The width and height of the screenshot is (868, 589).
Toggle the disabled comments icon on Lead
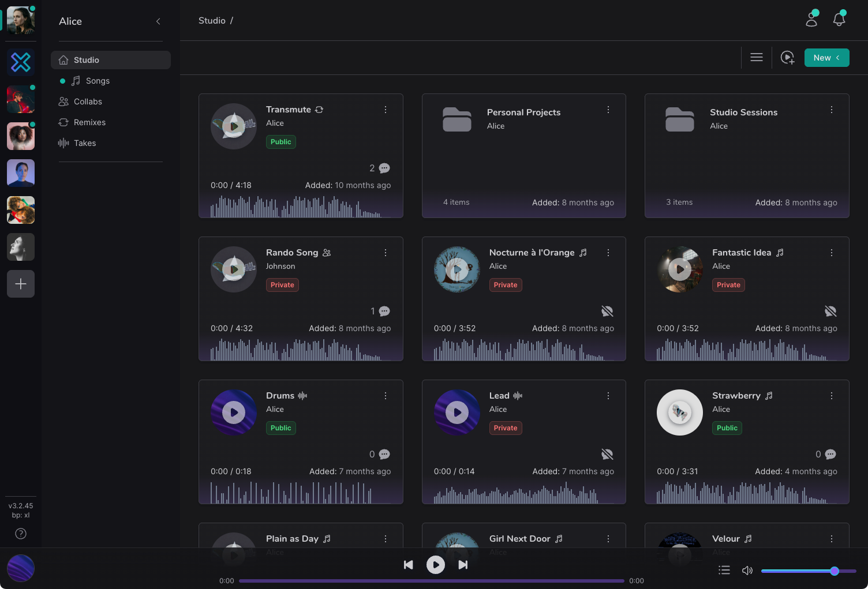(x=607, y=455)
